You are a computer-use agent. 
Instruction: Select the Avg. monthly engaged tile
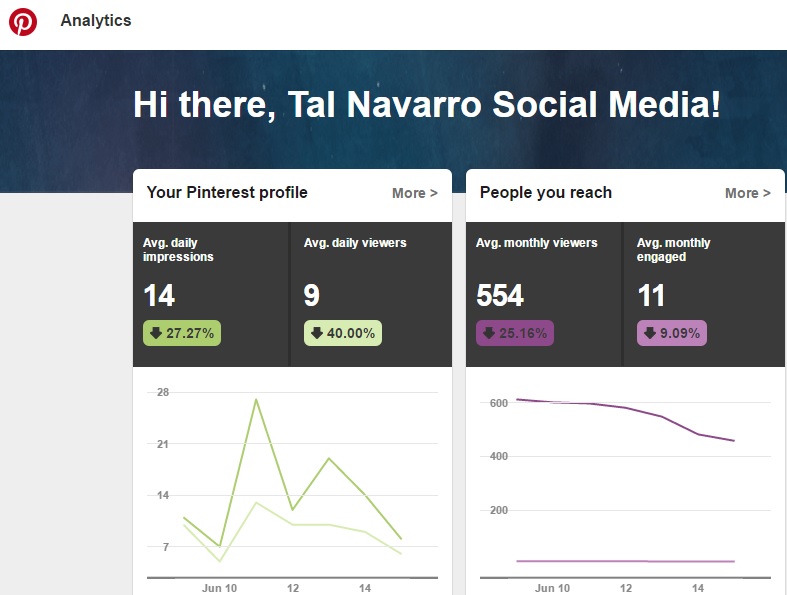[x=704, y=294]
